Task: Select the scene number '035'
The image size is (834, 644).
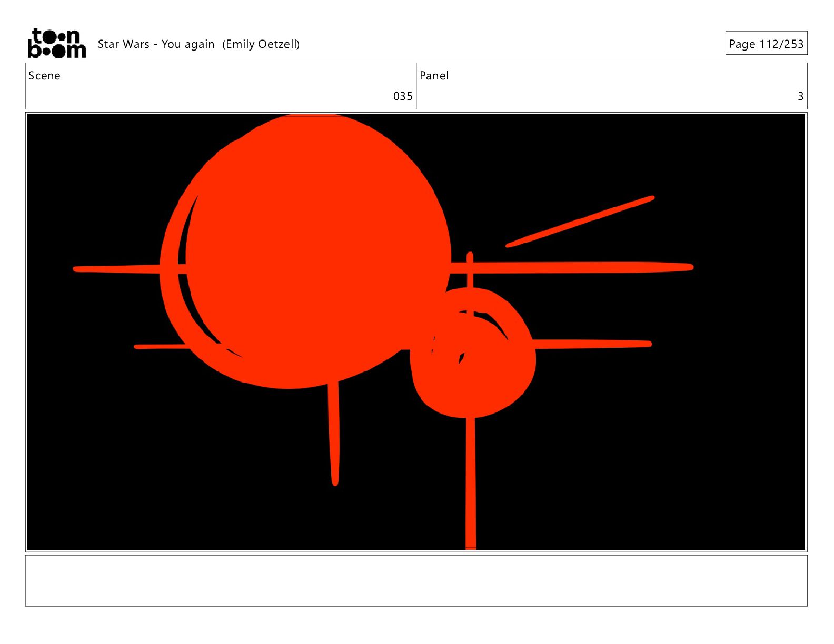Action: [x=403, y=96]
